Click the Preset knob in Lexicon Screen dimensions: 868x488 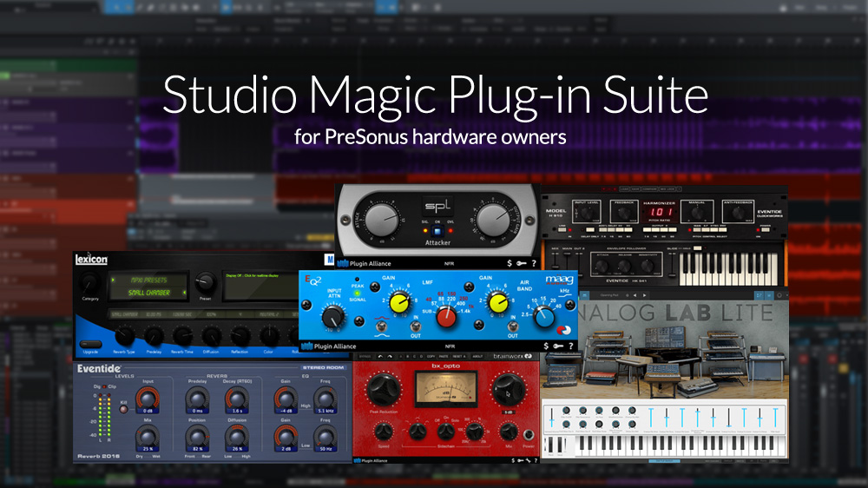pos(206,282)
